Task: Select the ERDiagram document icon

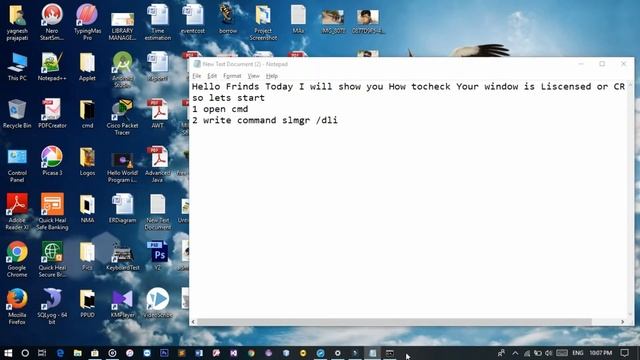Action: pyautogui.click(x=122, y=209)
